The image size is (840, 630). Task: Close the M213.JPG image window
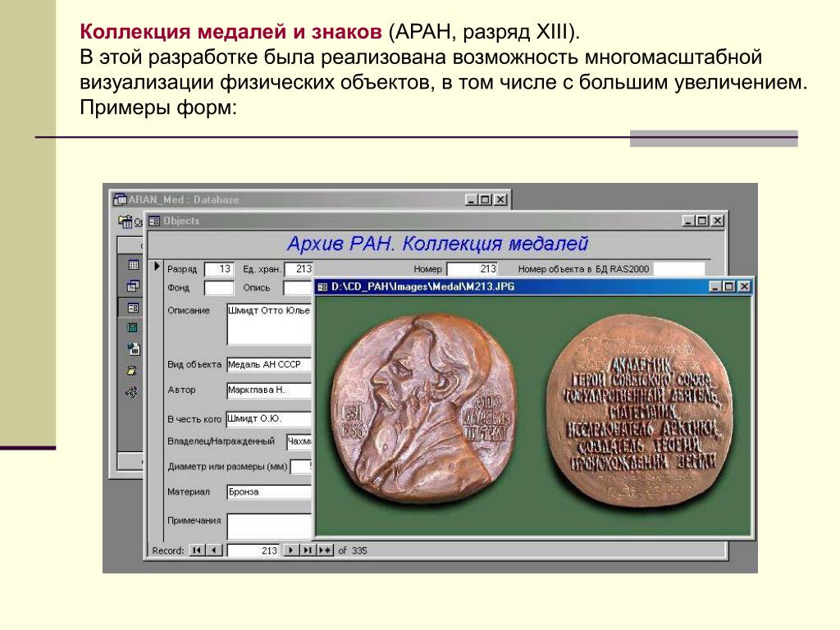point(745,286)
